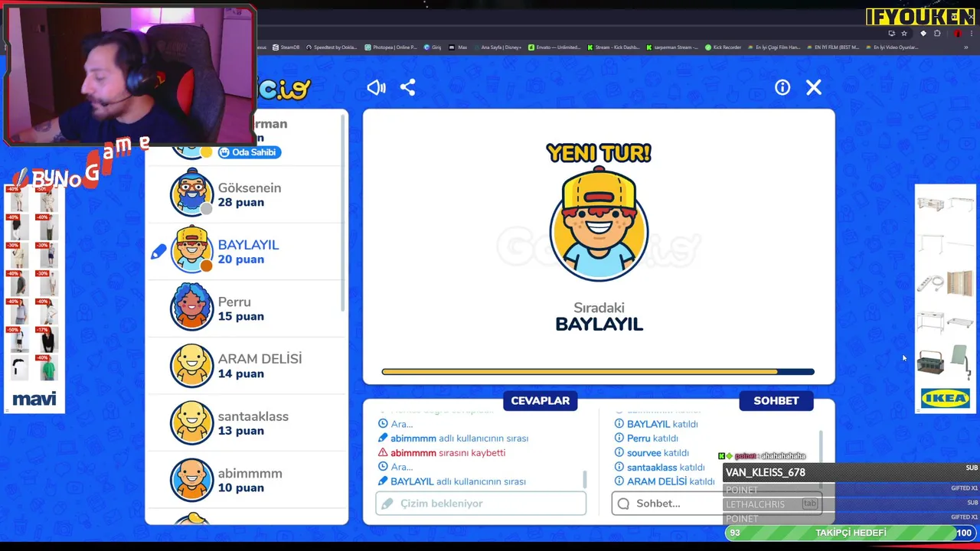Click 'BAYLAYIL adlı kullanıcının sırası' log entry

tap(452, 481)
